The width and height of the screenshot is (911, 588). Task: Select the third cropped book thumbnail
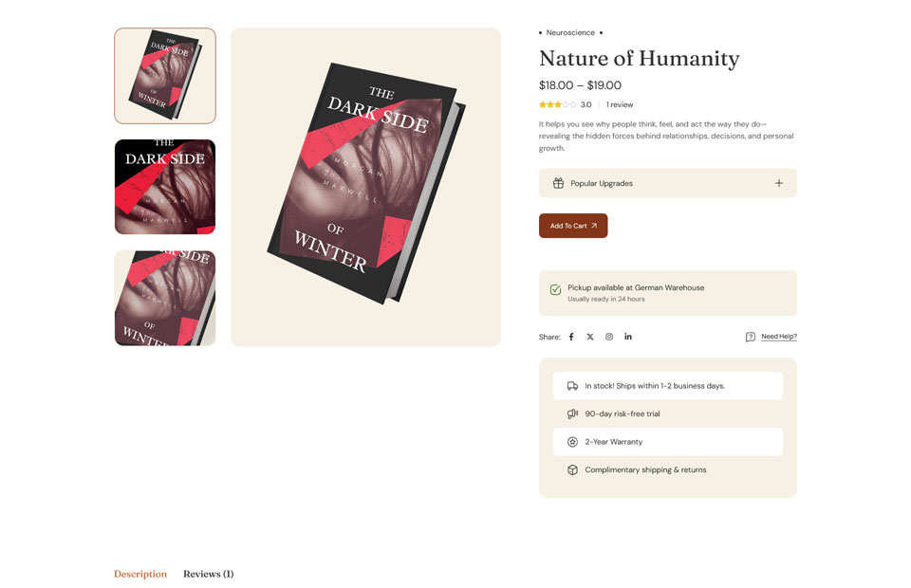coord(165,298)
